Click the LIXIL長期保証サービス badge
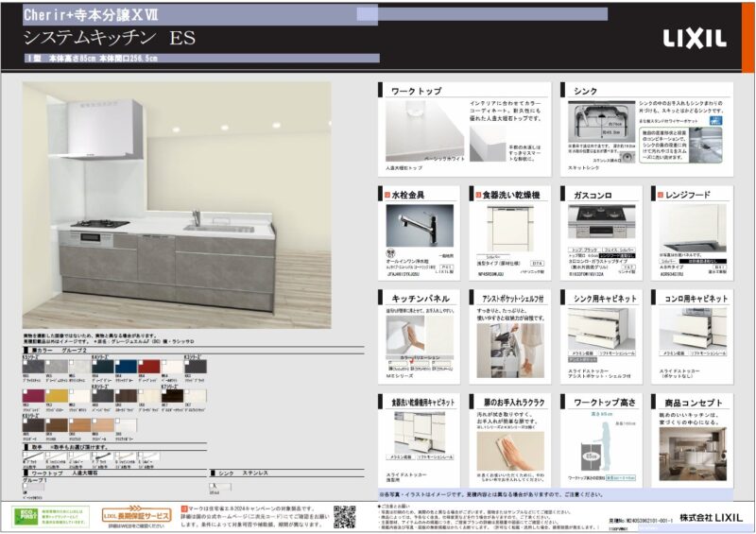Screen dimensions: 756x534 point(136,515)
